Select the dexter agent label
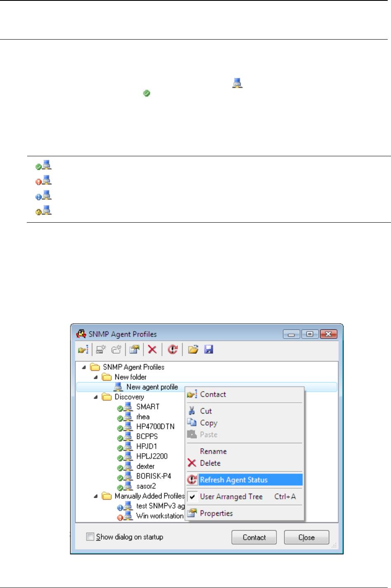This screenshot has height=588, width=391. coord(145,466)
